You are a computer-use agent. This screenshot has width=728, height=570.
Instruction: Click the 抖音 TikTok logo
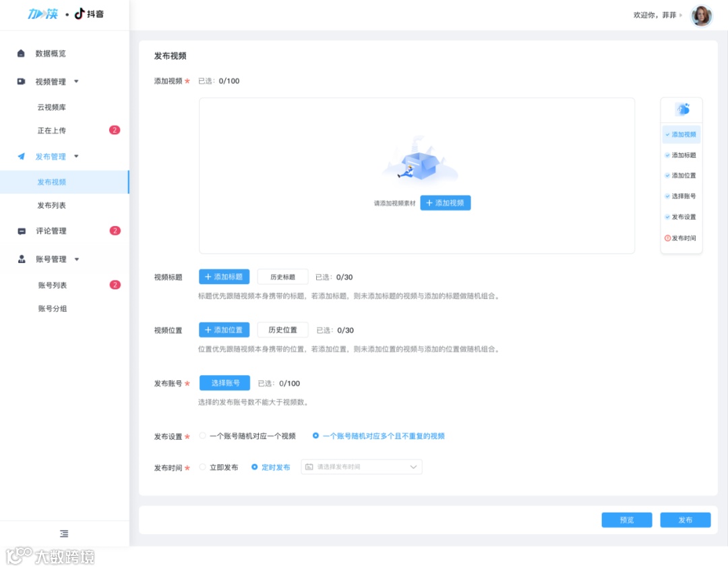click(x=89, y=14)
